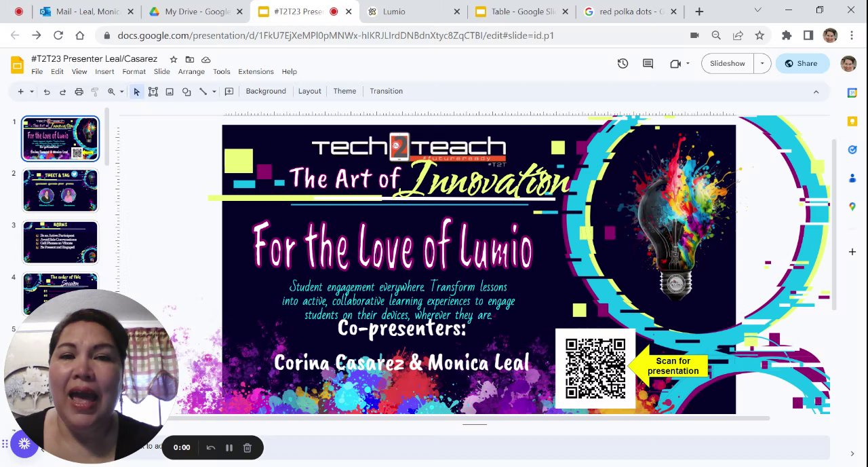This screenshot has width=868, height=467.
Task: Add a comment from toolbar
Action: (x=229, y=92)
